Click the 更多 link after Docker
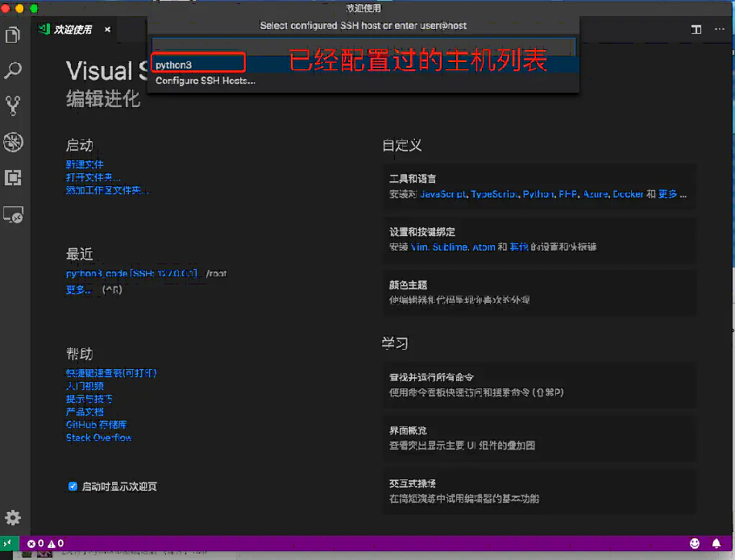 point(667,194)
